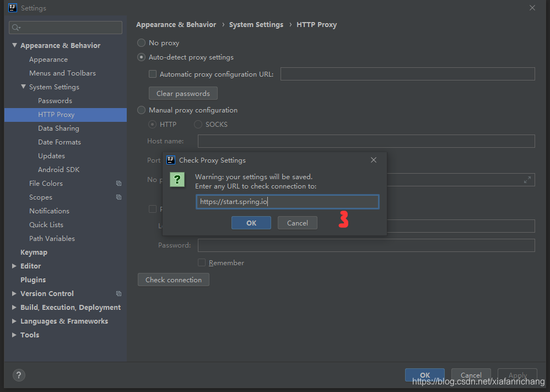Choose the HTTP proxy type radio button
The image size is (550, 392).
(152, 124)
